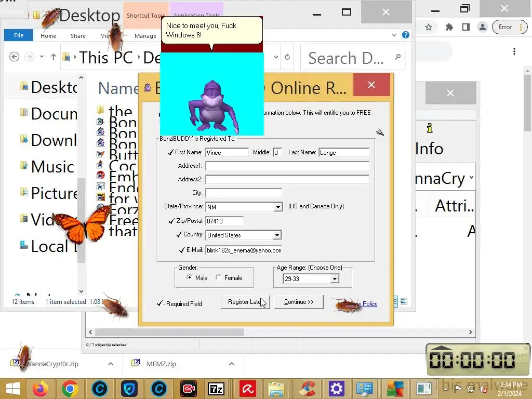The height and width of the screenshot is (399, 532).
Task: Select the Shortcut Tools tab
Action: coord(146,15)
